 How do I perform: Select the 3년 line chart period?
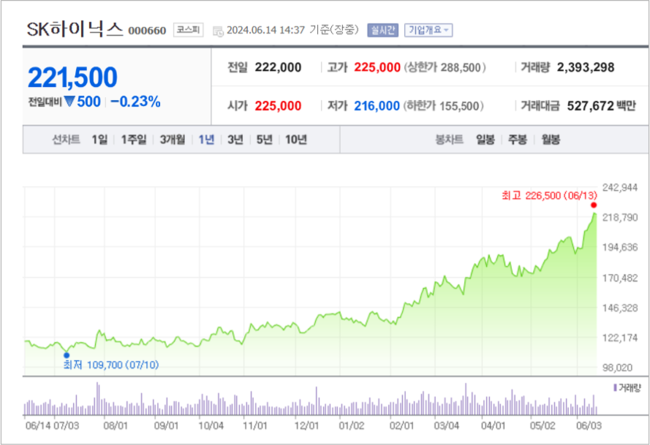235,140
